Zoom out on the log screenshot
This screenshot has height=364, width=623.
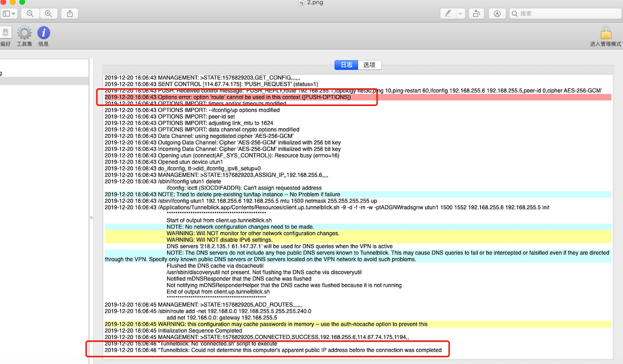click(x=30, y=14)
